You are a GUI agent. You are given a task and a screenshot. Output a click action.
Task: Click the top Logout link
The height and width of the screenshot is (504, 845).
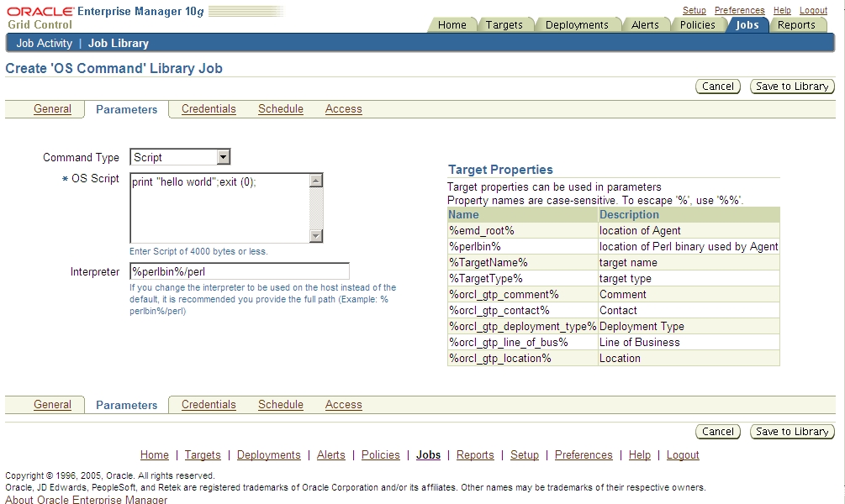click(x=813, y=10)
